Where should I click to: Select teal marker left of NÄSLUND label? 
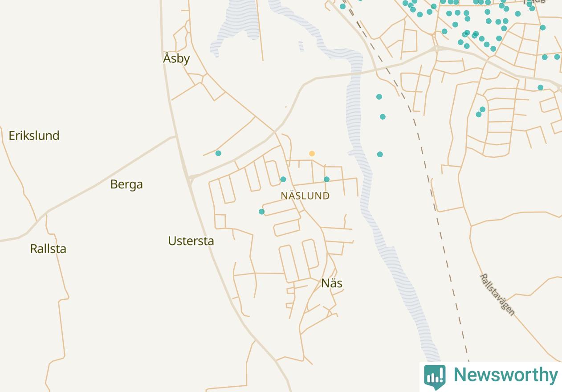point(283,180)
